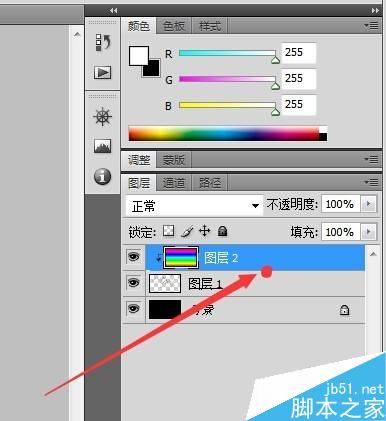Switch to the 样式 tab

[x=210, y=26]
